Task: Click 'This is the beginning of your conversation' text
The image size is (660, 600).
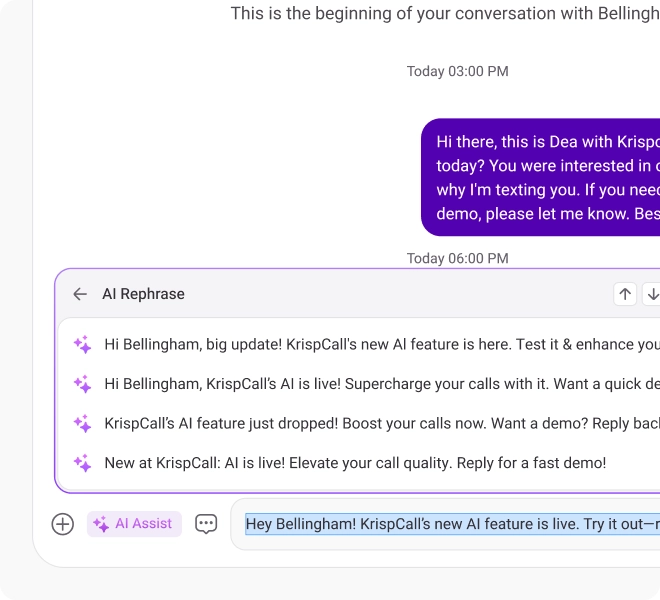Action: [x=445, y=13]
